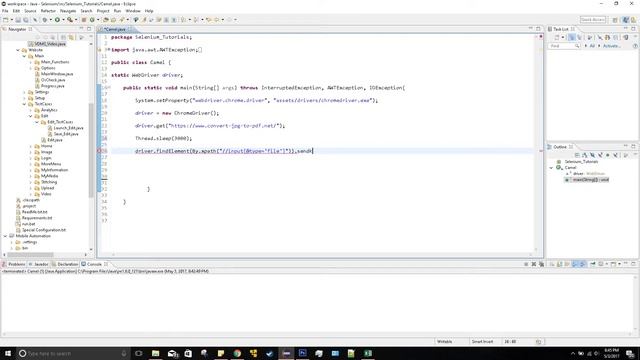Click Remove All Terminated Launches in Console
Image resolution: width=640 pixels, height=360 pixels.
pyautogui.click(x=542, y=264)
